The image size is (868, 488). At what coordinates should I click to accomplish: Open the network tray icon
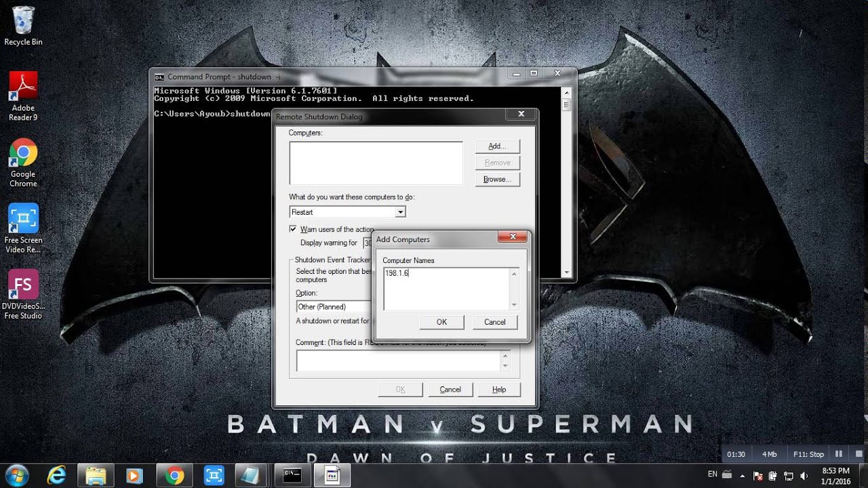789,476
